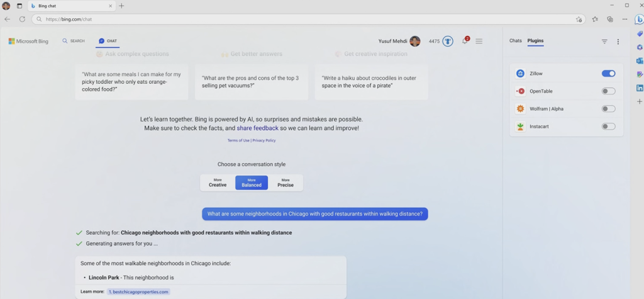Click the Lincoln Park bullet text
644x299 pixels.
coord(131,278)
